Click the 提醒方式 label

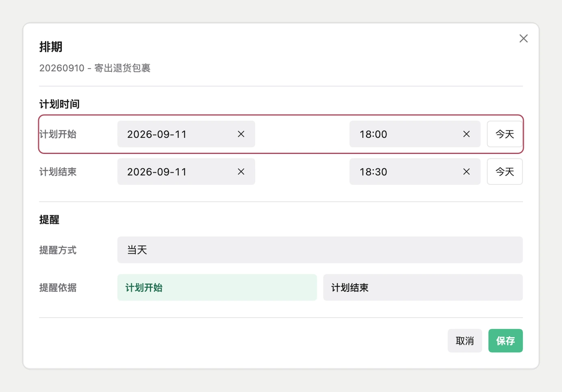(x=58, y=250)
